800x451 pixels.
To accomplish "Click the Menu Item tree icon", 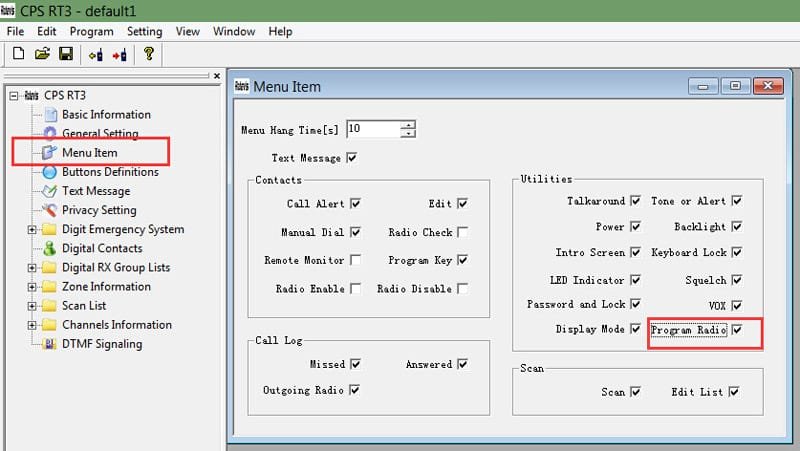I will [x=49, y=152].
